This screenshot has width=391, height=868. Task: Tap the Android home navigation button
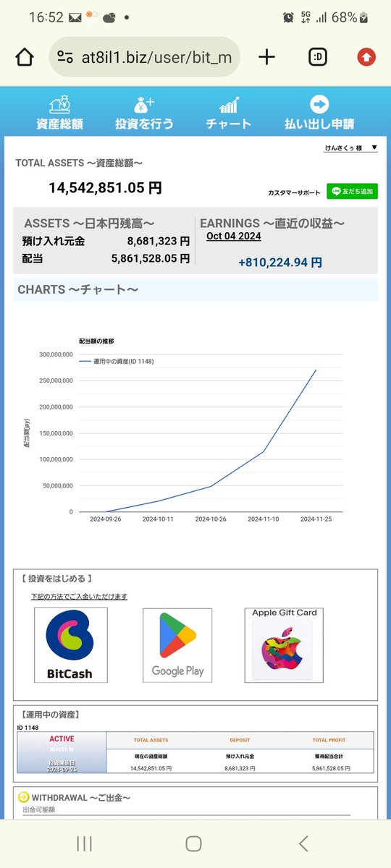tap(193, 843)
